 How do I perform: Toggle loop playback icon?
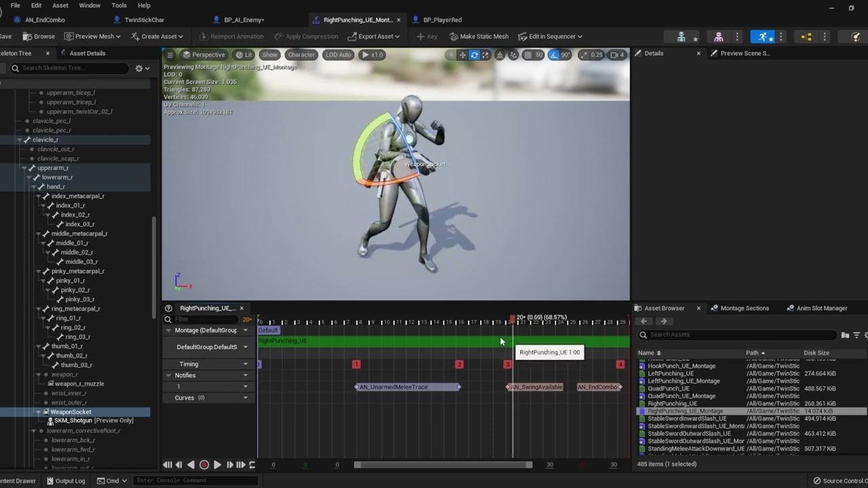(252, 465)
